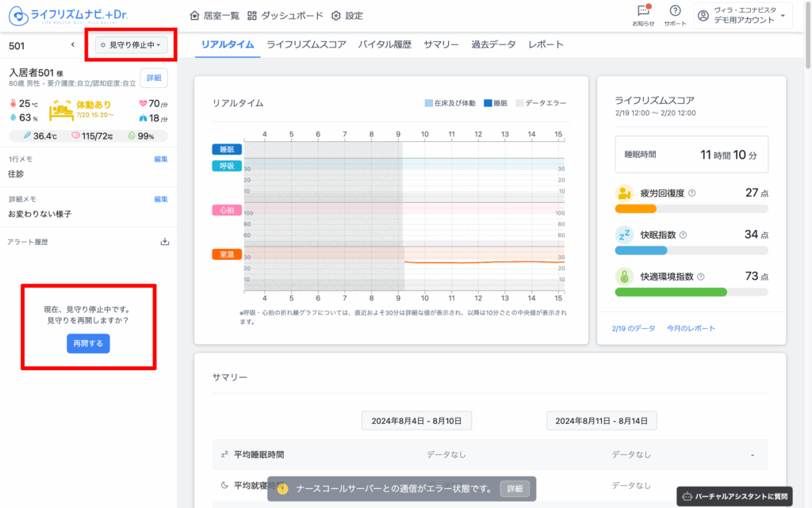Click the 疲労回復度 help question icon

[x=691, y=193]
